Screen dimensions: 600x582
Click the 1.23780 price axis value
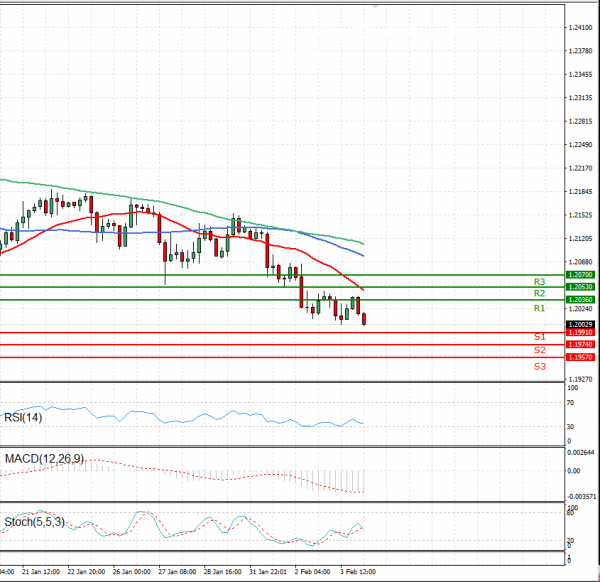coord(580,51)
